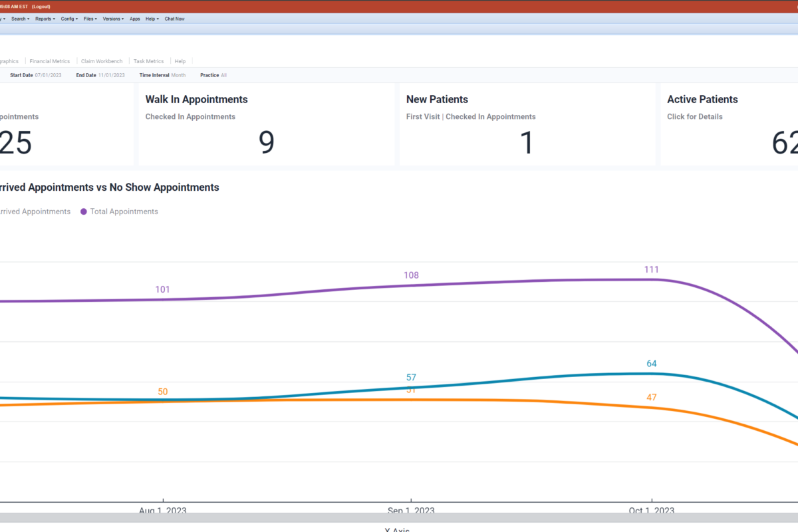The width and height of the screenshot is (798, 532).
Task: Open the Config dropdown menu
Action: [x=69, y=19]
